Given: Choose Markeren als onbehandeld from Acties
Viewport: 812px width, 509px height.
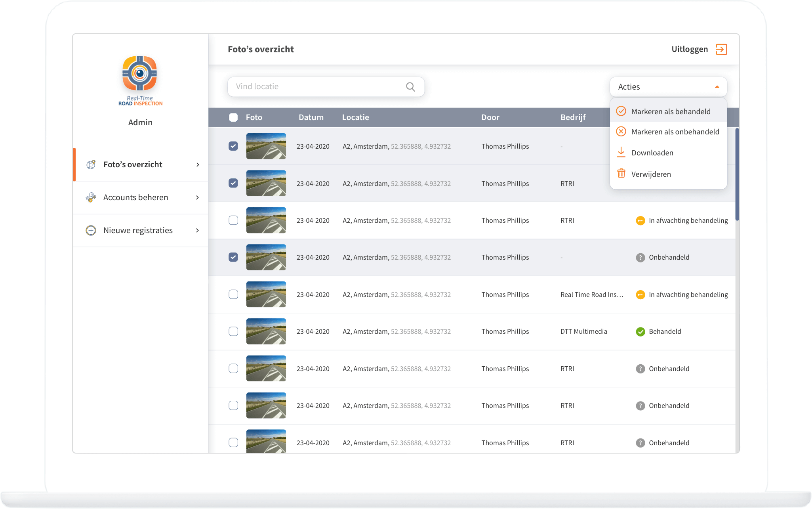Looking at the screenshot, I should [668, 132].
